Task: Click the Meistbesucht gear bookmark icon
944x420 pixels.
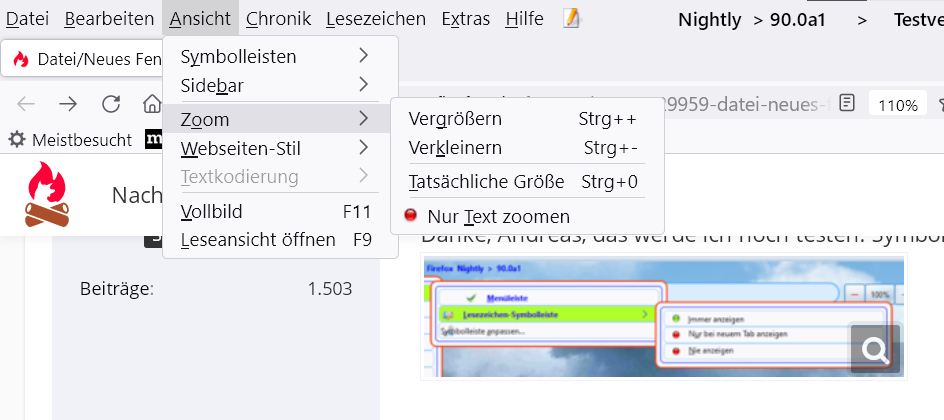Action: point(17,139)
